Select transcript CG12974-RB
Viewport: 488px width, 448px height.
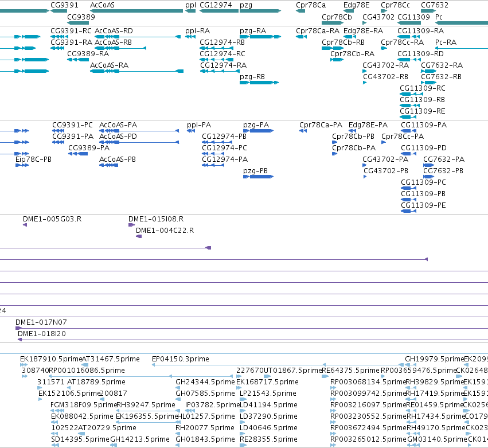217,48
